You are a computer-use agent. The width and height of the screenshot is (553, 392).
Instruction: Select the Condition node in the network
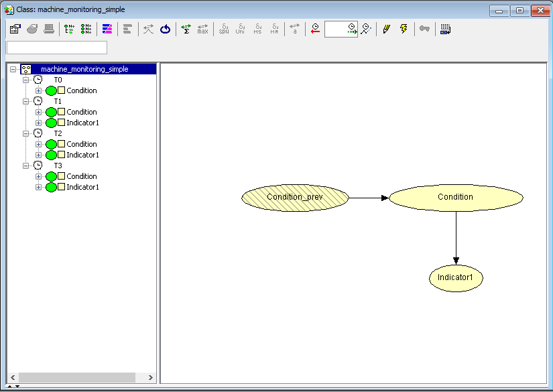coord(455,197)
